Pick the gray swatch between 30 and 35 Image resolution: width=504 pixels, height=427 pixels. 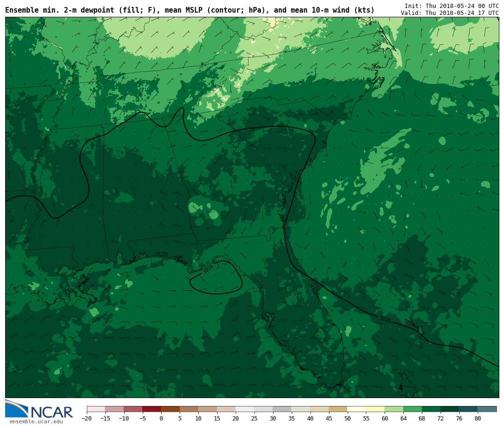(x=282, y=409)
